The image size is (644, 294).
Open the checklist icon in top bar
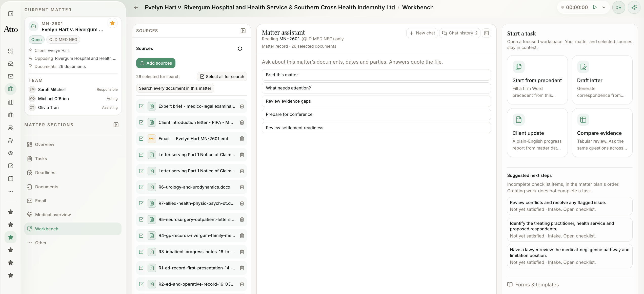click(619, 7)
